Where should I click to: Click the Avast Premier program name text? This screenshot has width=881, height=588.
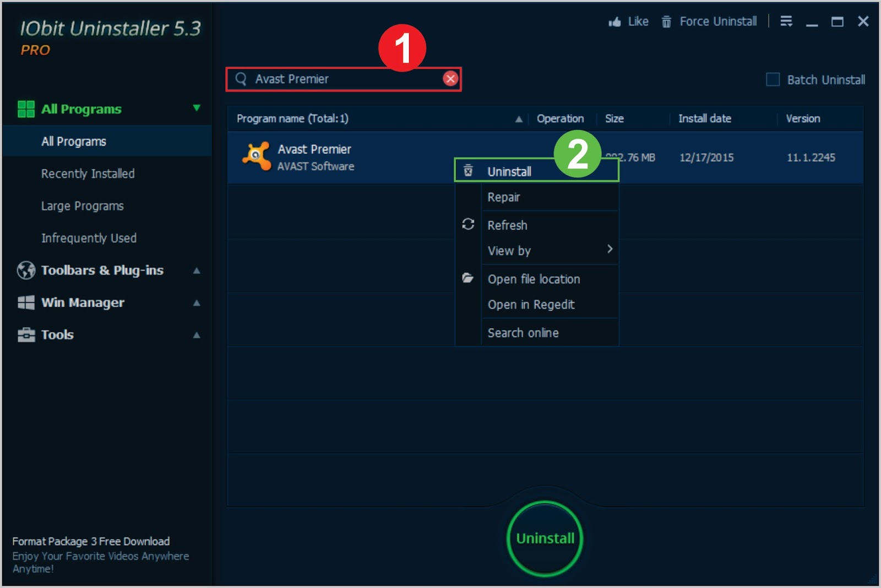(314, 149)
